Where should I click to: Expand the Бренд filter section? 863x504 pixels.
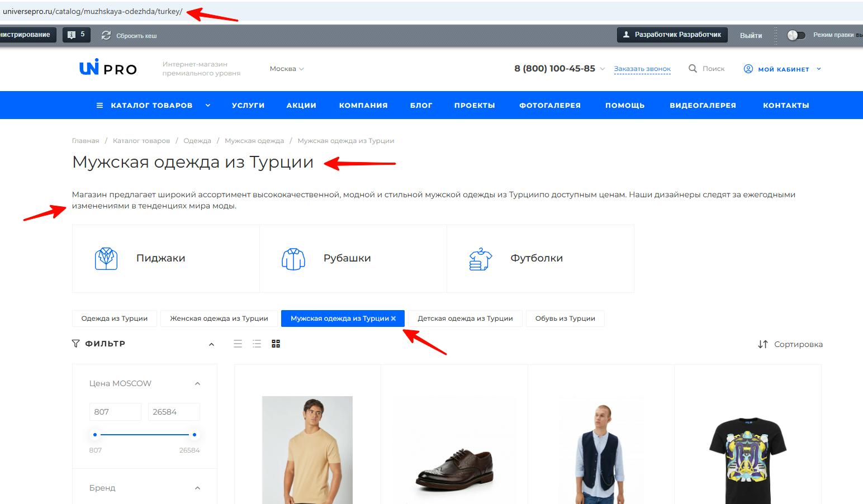[x=197, y=487]
